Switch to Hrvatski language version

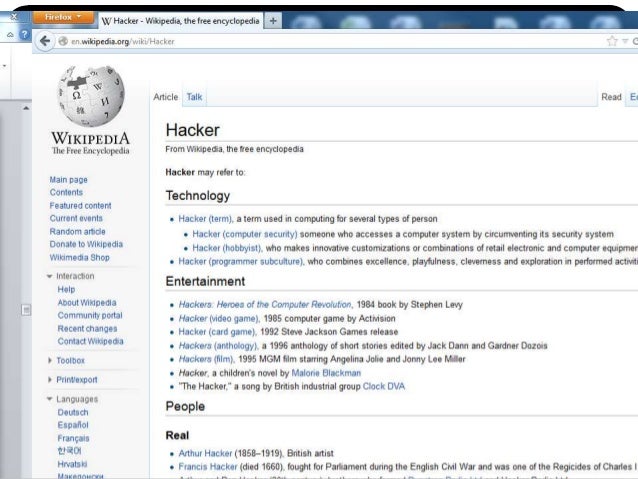tap(72, 464)
